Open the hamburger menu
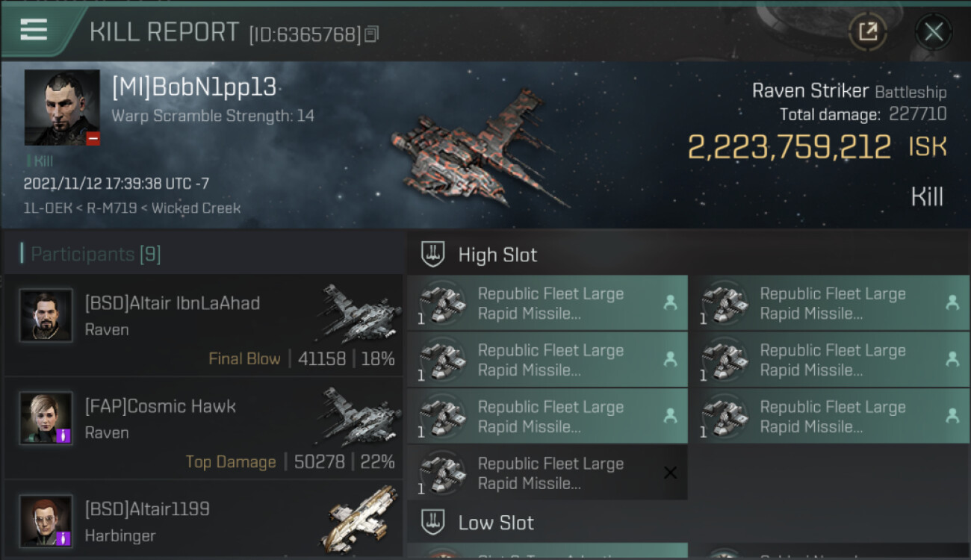Screen dimensions: 971x560 click(34, 30)
